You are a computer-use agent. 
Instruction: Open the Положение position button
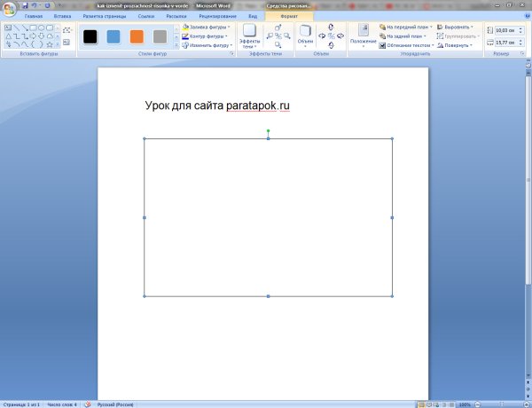(x=362, y=35)
